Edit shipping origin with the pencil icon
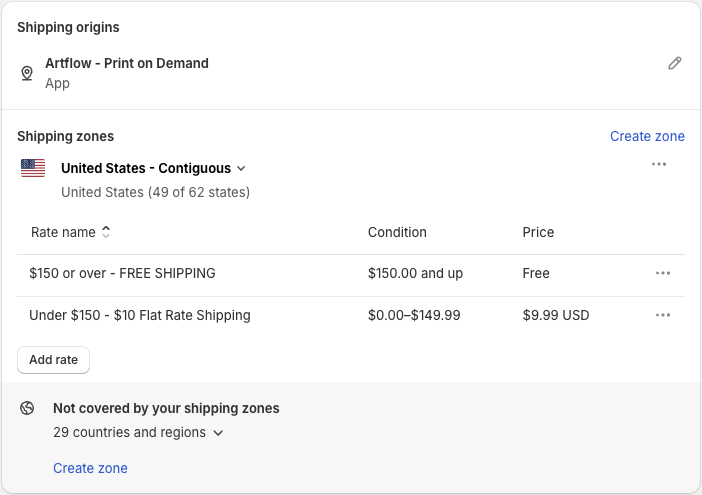This screenshot has height=495, width=702. [x=675, y=64]
